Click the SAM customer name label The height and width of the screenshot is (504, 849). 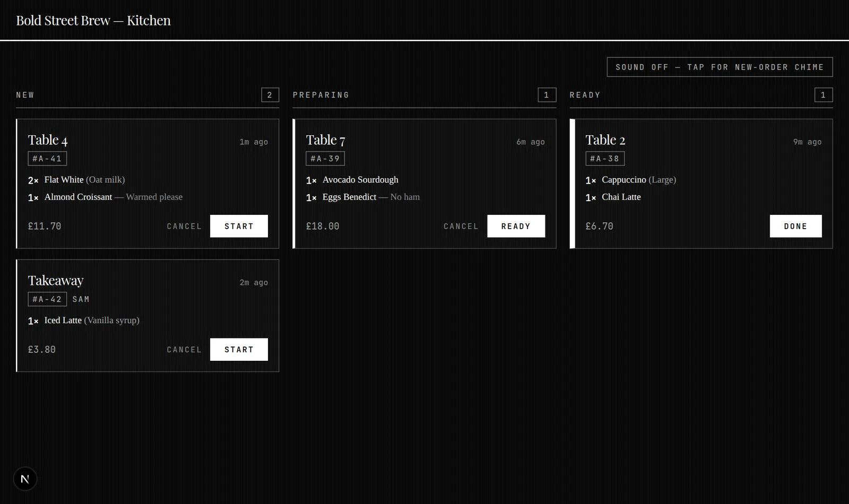(81, 299)
